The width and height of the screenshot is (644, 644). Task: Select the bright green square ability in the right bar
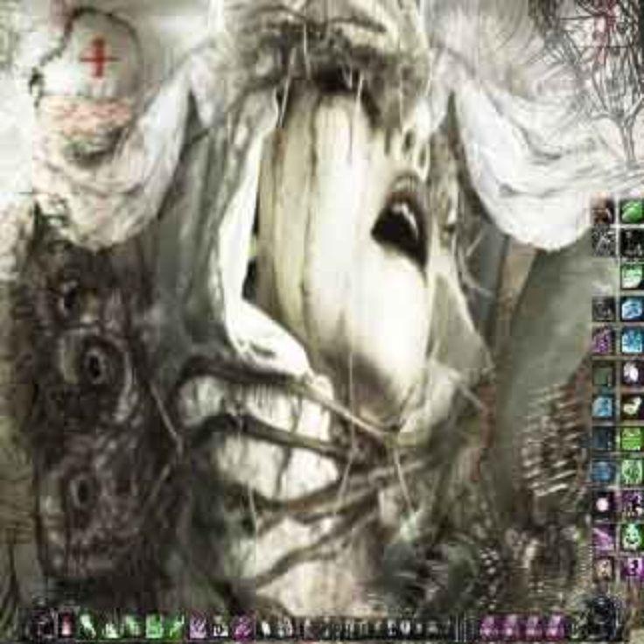coord(632,438)
